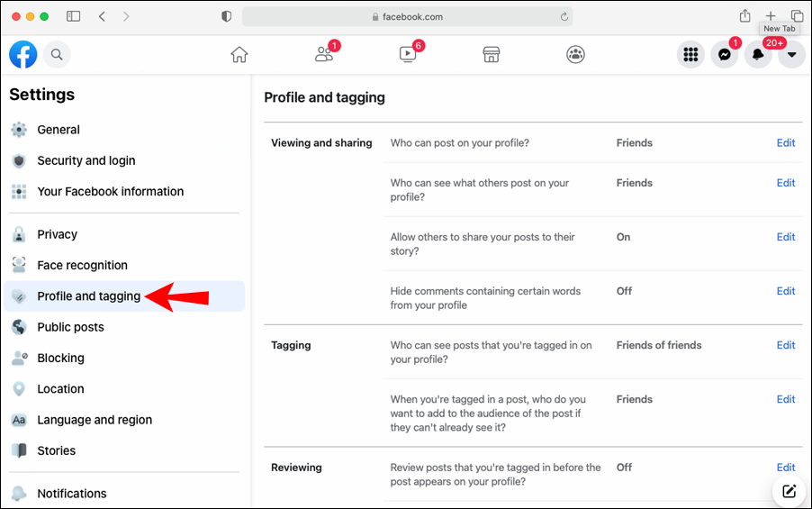The height and width of the screenshot is (509, 812).
Task: Edit who can post on your profile
Action: [x=786, y=143]
